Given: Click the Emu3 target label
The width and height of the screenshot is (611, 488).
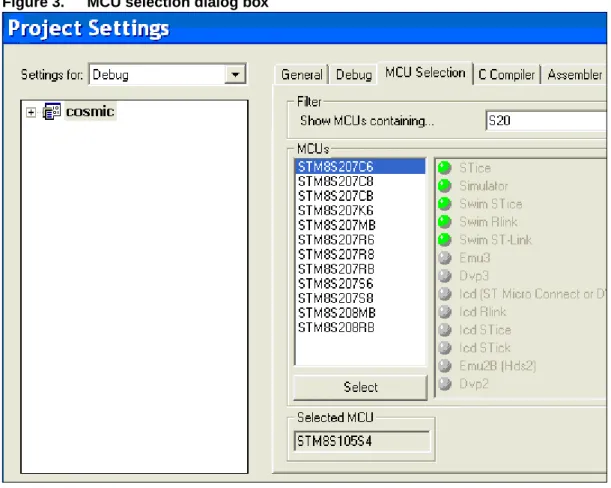Looking at the screenshot, I should (475, 258).
